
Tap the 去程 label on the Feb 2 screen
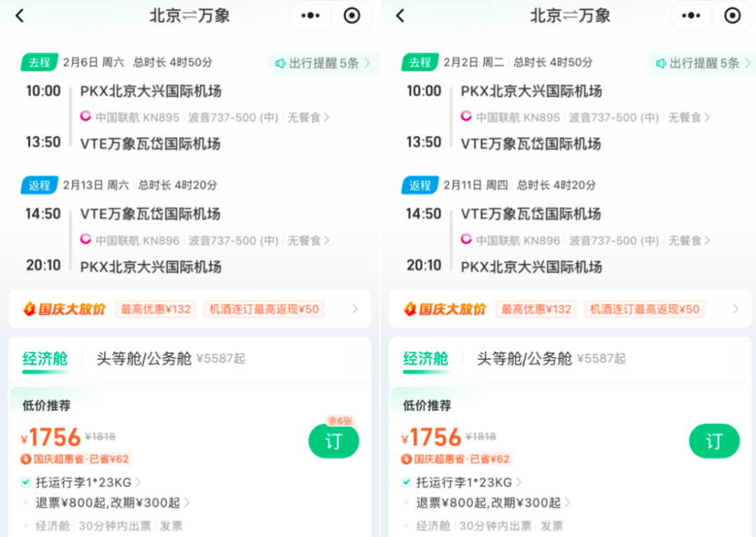(x=420, y=63)
